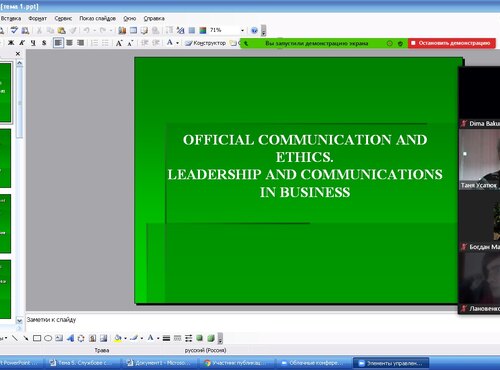The image size is (500, 370).
Task: Click the red Остановить демонстрацию button
Action: tap(452, 43)
